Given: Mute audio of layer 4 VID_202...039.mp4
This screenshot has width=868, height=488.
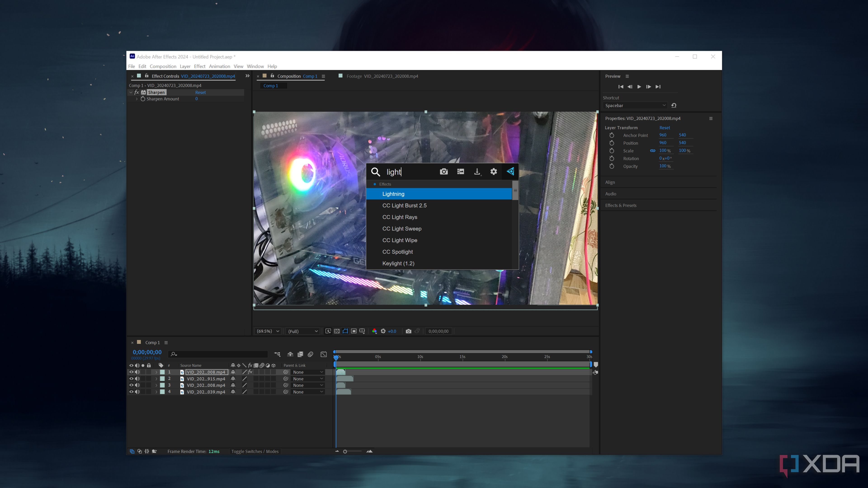Looking at the screenshot, I should tap(137, 392).
